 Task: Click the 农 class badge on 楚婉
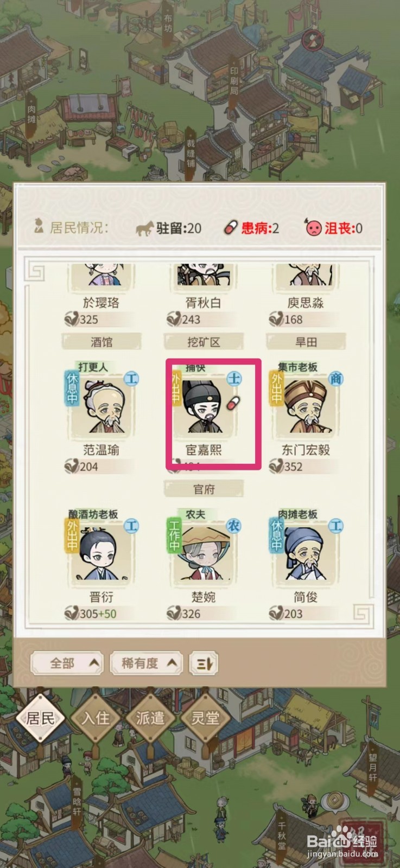coord(234,525)
